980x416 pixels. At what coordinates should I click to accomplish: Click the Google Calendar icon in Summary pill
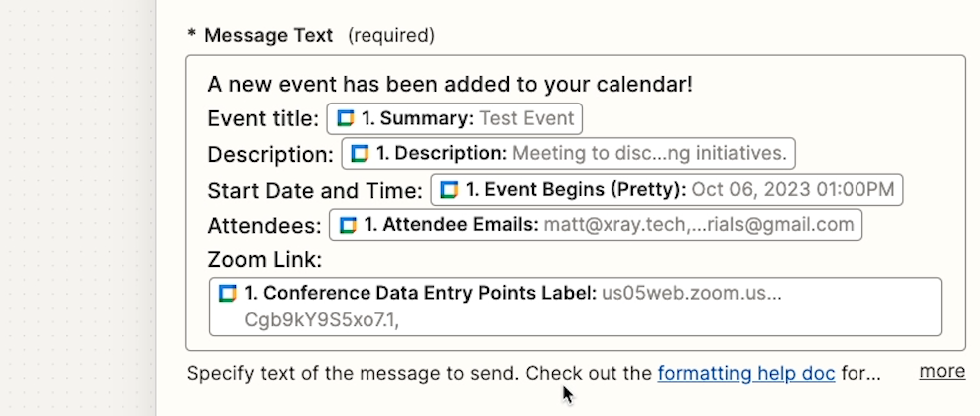[346, 118]
